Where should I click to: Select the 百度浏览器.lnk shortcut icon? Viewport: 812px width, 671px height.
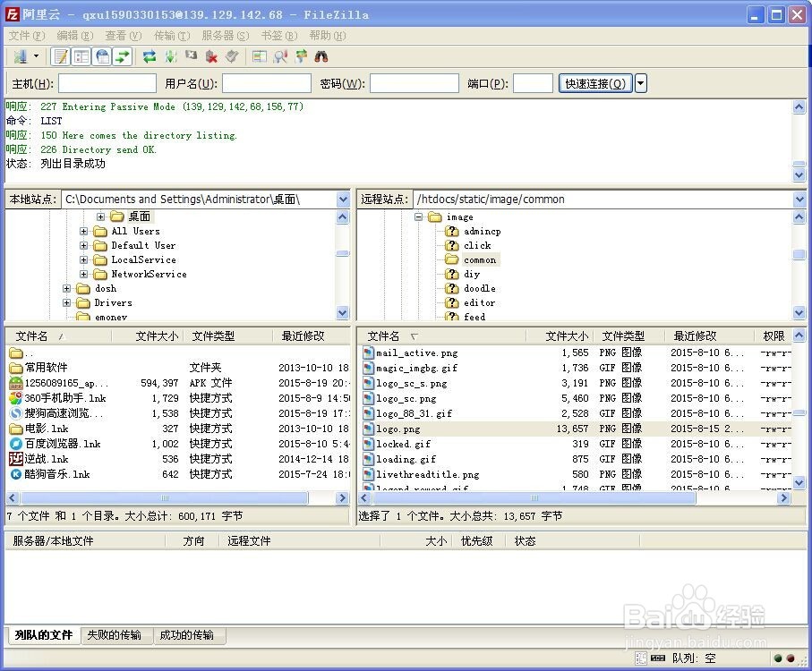coord(16,444)
